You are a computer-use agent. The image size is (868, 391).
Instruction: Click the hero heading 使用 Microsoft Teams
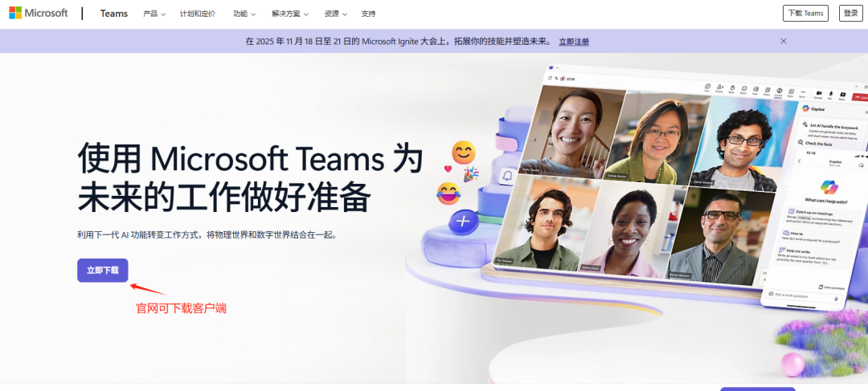pyautogui.click(x=250, y=177)
